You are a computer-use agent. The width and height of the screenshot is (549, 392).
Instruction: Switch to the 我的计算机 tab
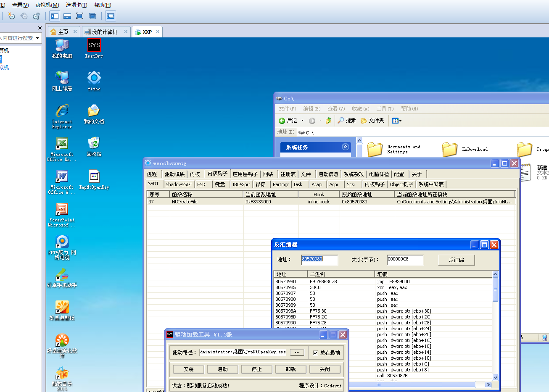click(x=105, y=32)
